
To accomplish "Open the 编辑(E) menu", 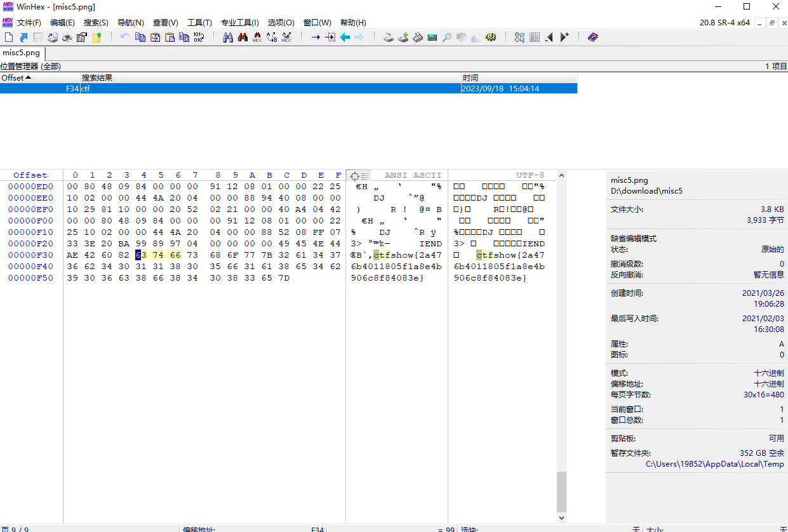I will 62,23.
